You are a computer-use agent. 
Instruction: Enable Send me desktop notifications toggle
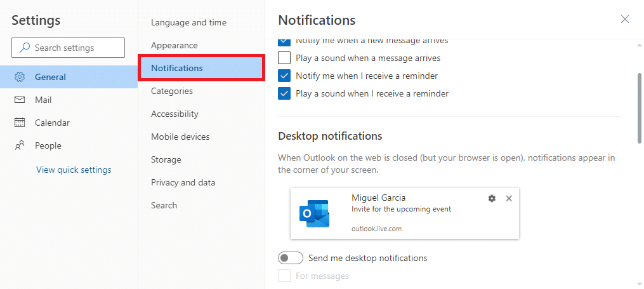point(291,258)
